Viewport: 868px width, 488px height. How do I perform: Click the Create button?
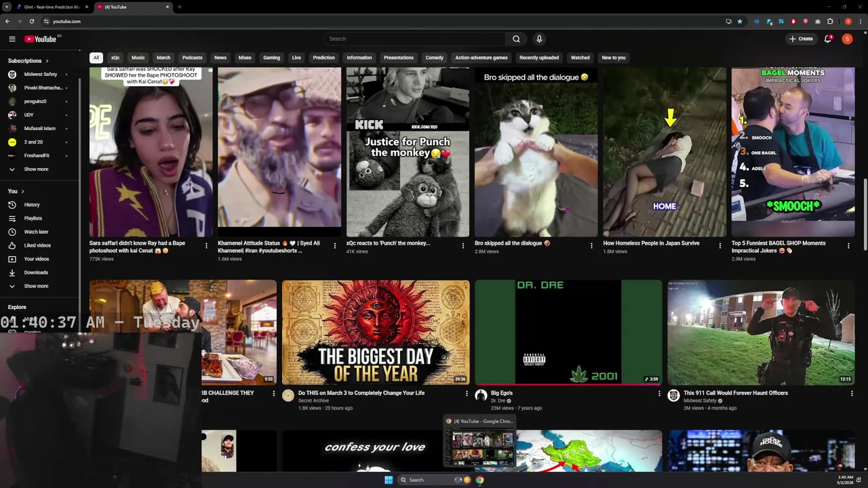click(801, 39)
